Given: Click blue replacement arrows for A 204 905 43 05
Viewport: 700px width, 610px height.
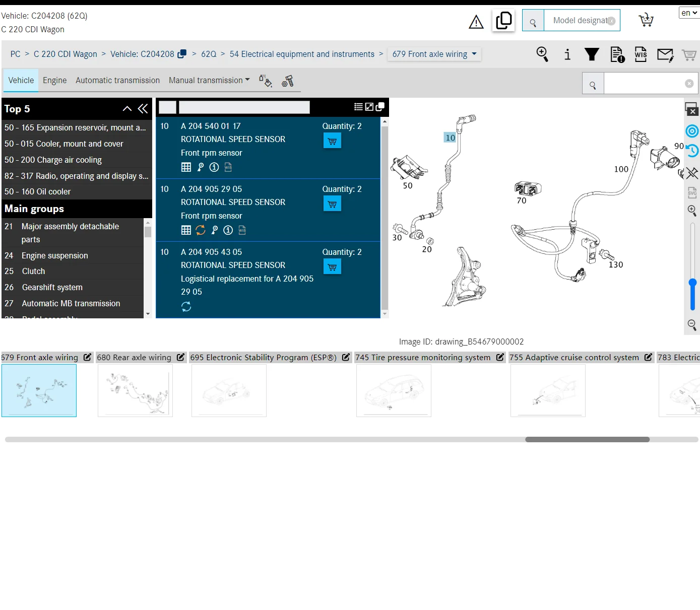Looking at the screenshot, I should point(186,306).
